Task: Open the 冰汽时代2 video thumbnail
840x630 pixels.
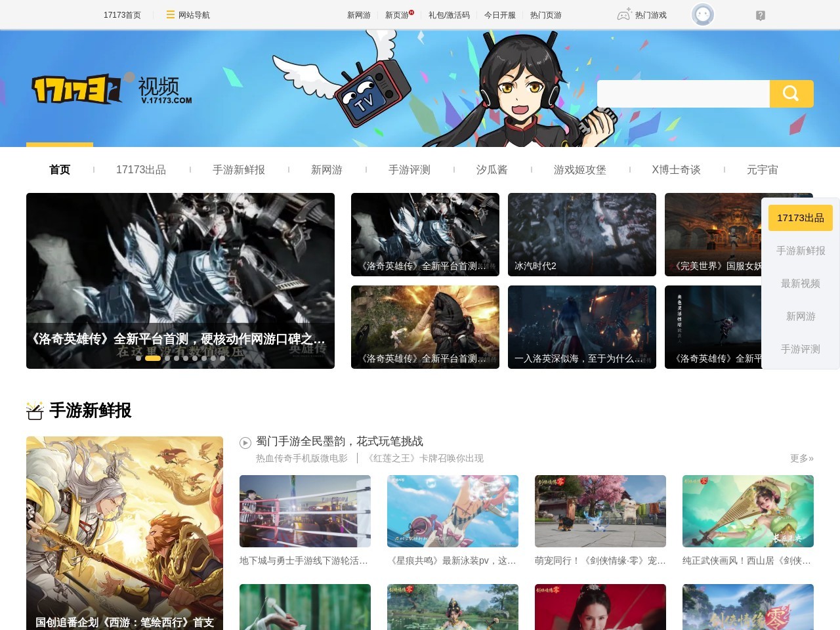Action: pos(581,234)
